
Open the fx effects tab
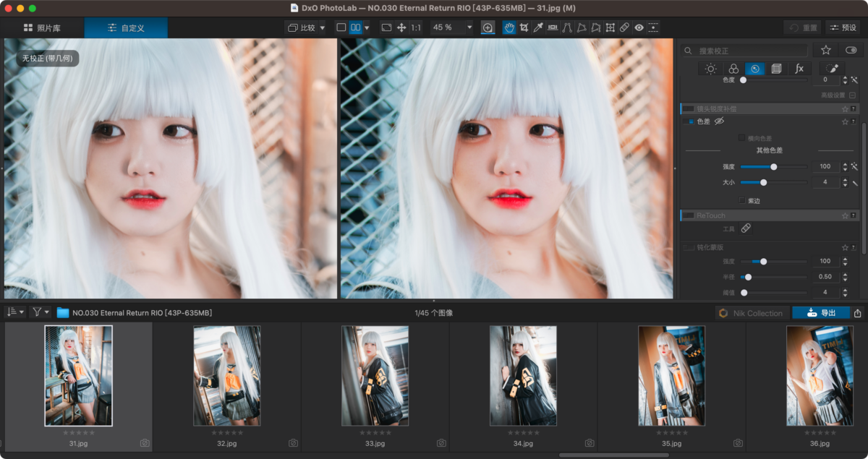click(799, 69)
